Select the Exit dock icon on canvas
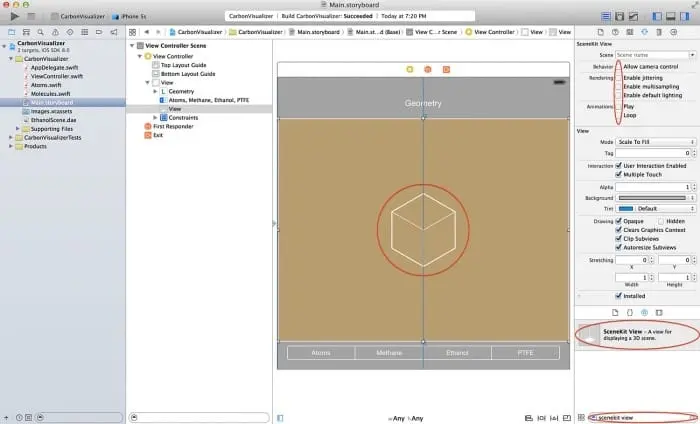Screen dimensions: 700x424 tap(446, 69)
